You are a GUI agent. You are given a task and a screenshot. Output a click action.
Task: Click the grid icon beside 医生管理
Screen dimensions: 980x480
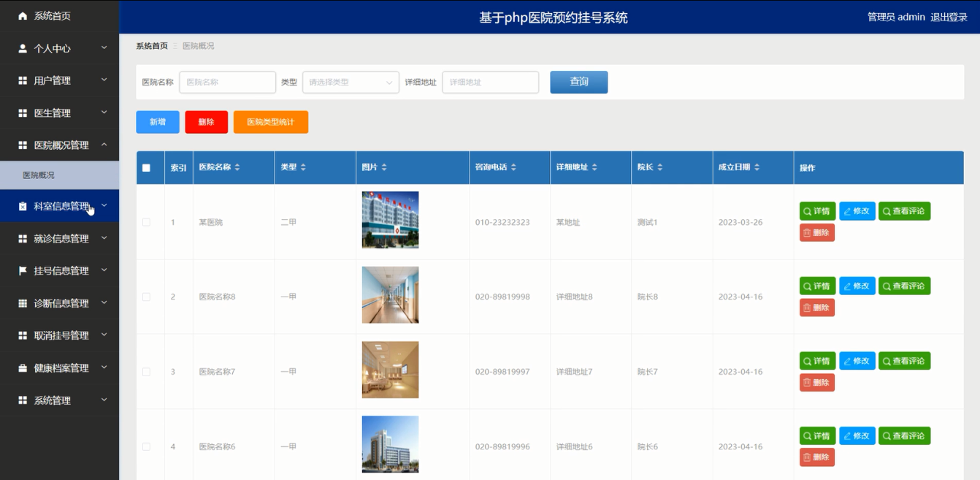click(23, 113)
